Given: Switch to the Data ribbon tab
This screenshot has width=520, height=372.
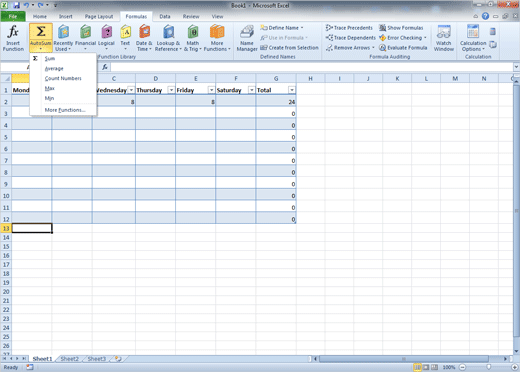Looking at the screenshot, I should pos(165,16).
